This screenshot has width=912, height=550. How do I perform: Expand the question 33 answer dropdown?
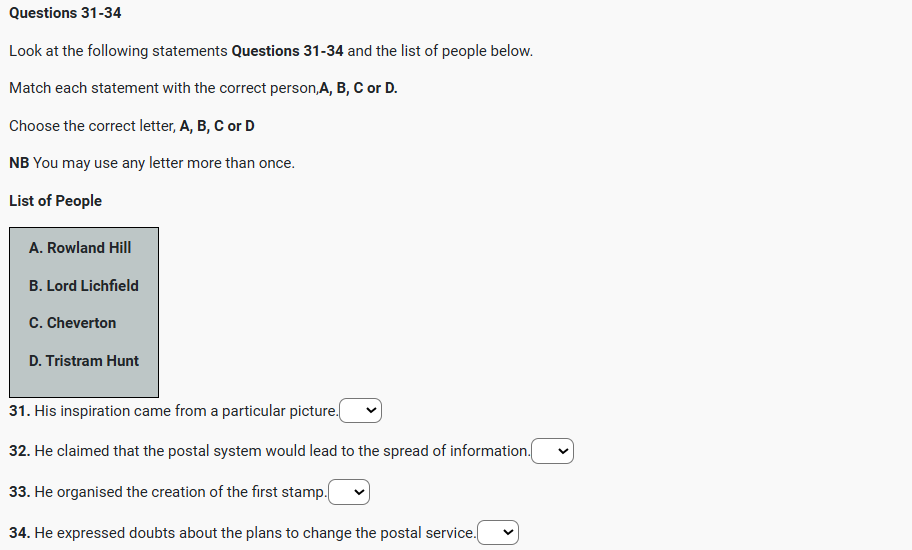[349, 492]
